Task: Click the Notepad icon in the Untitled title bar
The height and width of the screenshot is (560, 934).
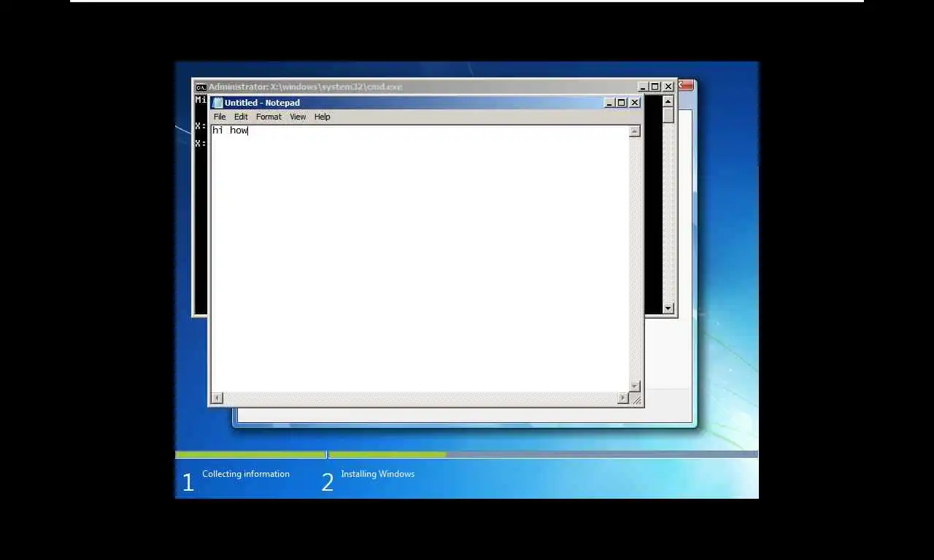Action: (217, 103)
